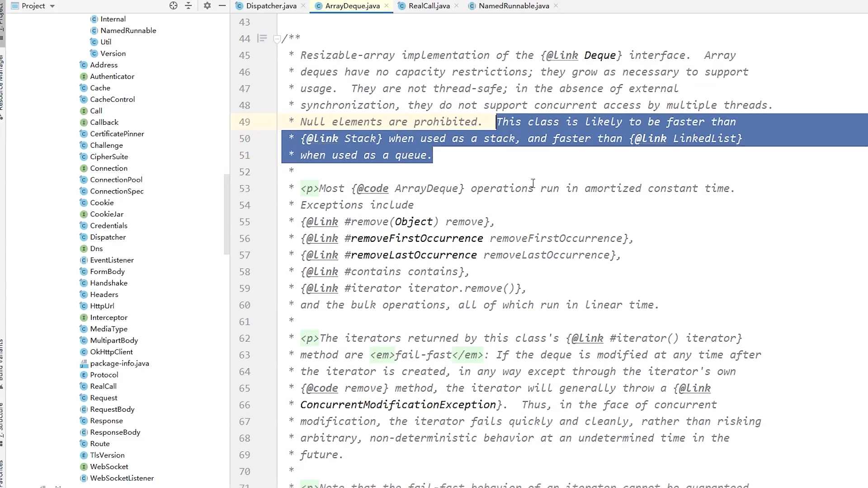868x488 pixels.
Task: Collapse the Javadoc comment fold marker
Action: pos(277,39)
